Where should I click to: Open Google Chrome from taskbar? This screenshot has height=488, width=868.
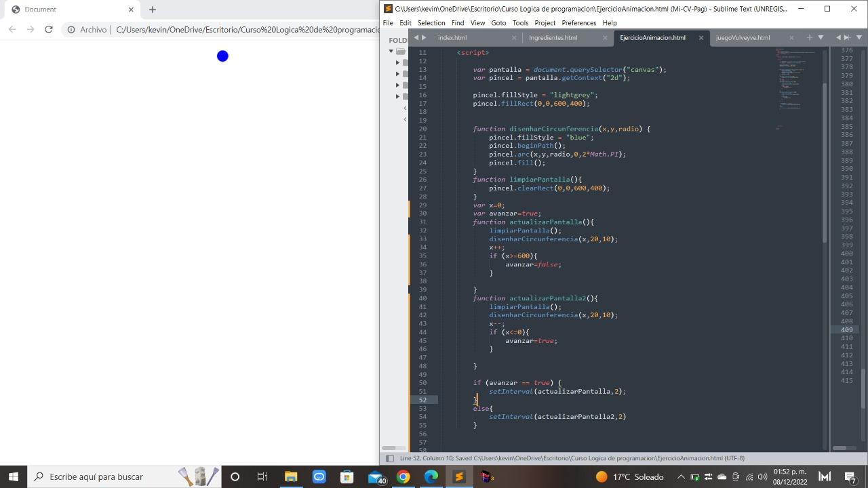tap(403, 476)
